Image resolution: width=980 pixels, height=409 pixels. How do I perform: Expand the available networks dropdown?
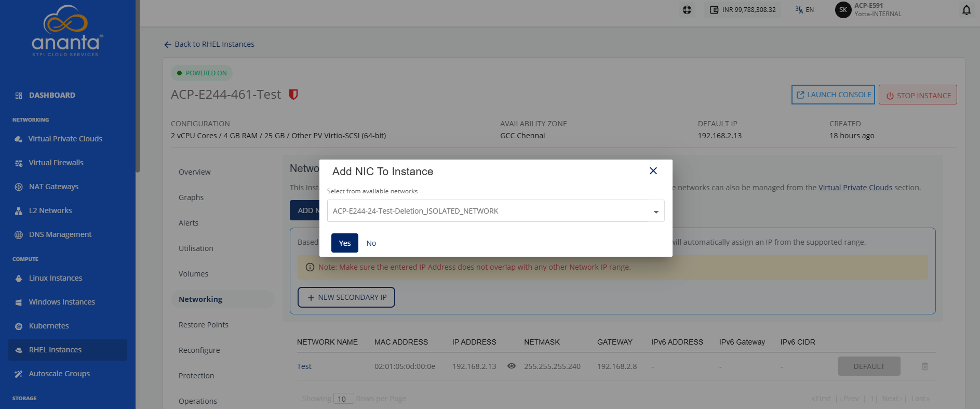coord(495,211)
